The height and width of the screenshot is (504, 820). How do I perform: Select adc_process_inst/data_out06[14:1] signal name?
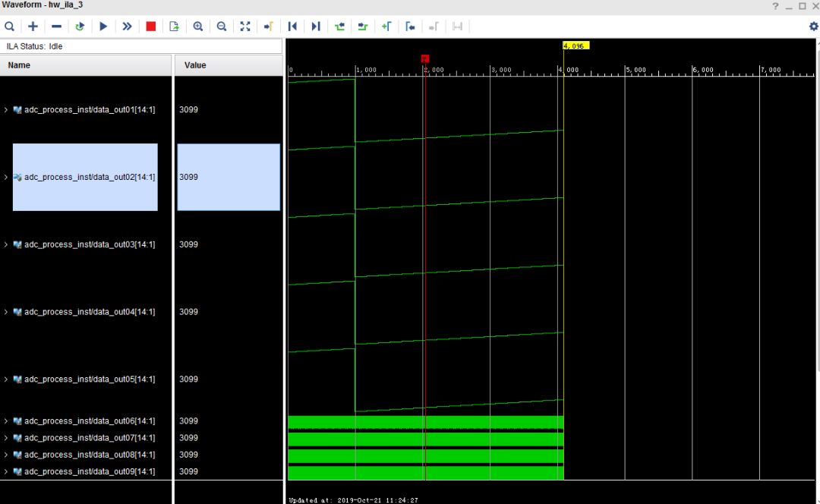click(90, 421)
